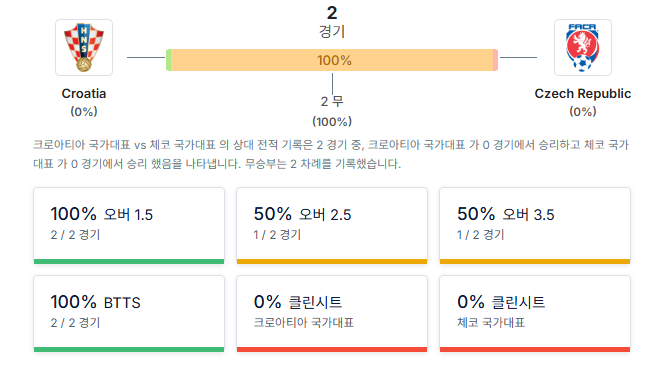
Task: Select the 50% 오버 3.5 stat card
Action: [535, 226]
